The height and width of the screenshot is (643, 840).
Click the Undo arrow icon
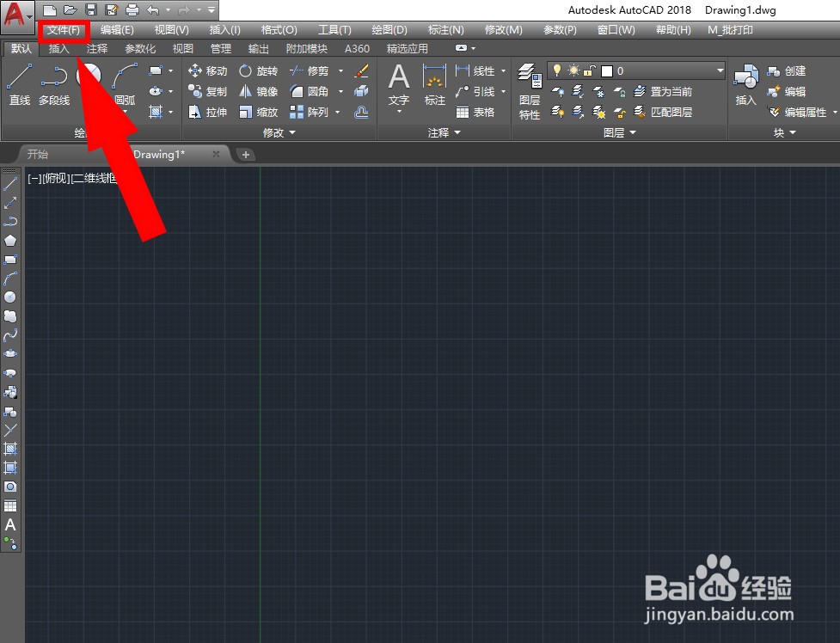153,9
